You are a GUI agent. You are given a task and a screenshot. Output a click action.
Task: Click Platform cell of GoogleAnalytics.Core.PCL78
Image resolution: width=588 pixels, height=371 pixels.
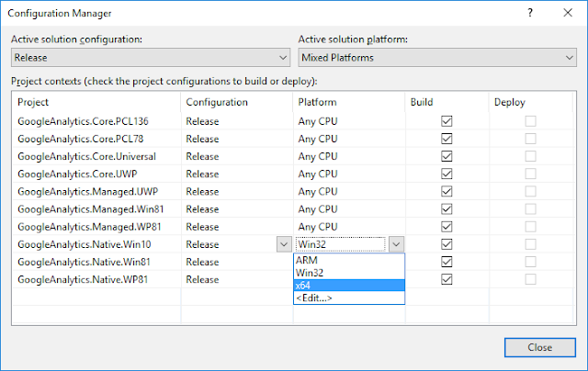(347, 139)
